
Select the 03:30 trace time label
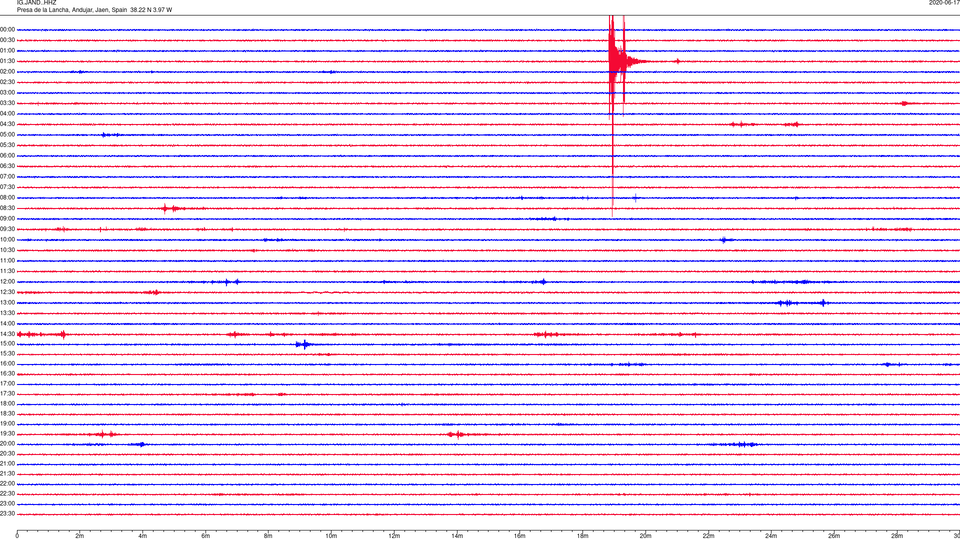coord(7,103)
